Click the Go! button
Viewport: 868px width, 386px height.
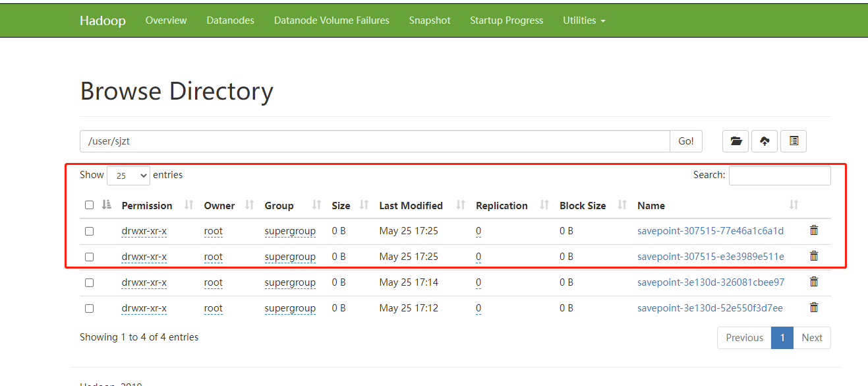(686, 141)
